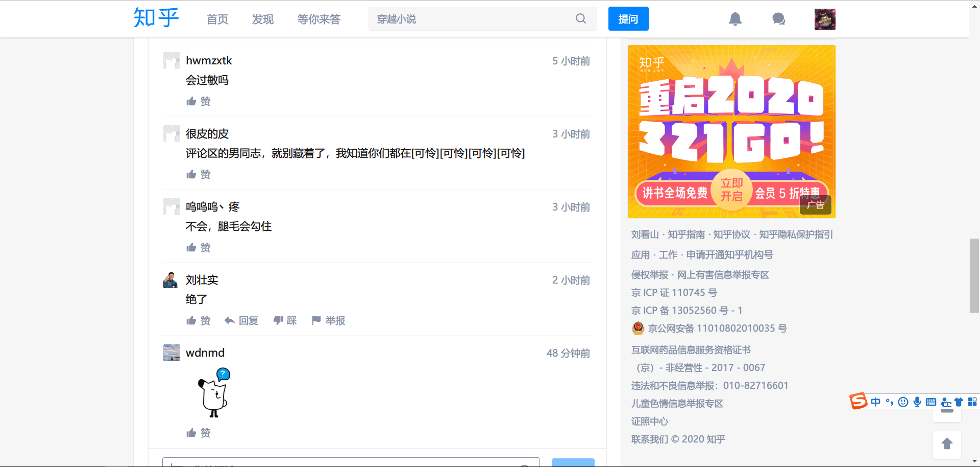Open user profile avatar menu
The height and width of the screenshot is (467, 980).
(x=825, y=19)
